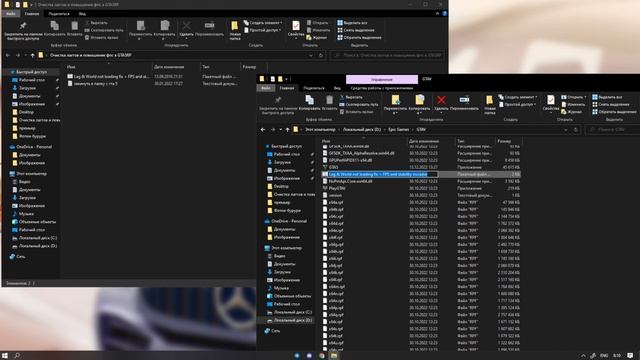
Task: Refresh the back Explorer window address bar
Action: (x=321, y=55)
